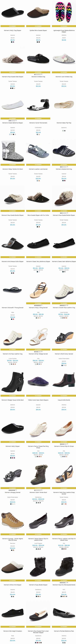The height and width of the screenshot is (644, 76).
Task: View the Women's 'Carrie' Flat Sandals image
Action: (x=38, y=105)
